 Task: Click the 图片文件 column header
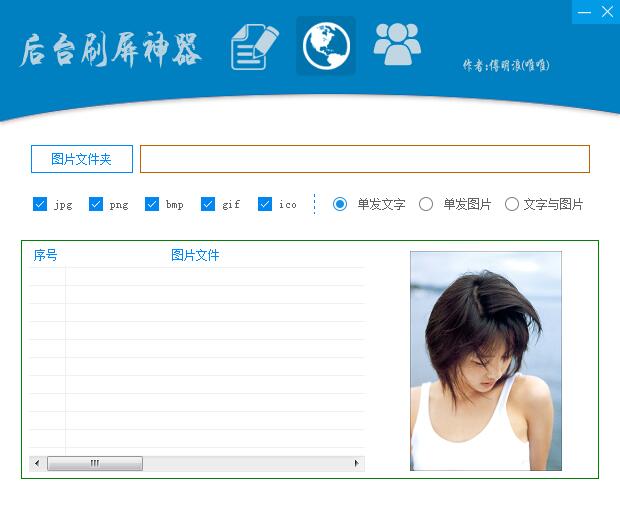195,255
